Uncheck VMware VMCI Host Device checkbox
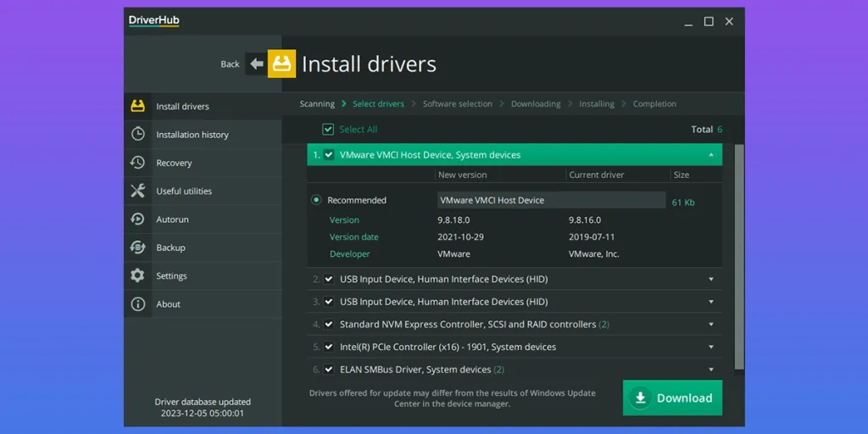The height and width of the screenshot is (434, 868). [x=329, y=155]
